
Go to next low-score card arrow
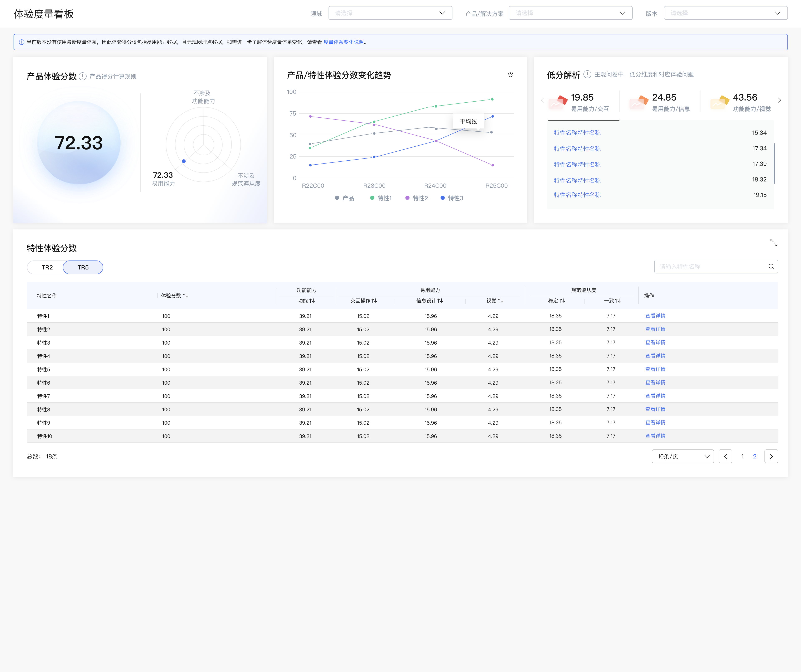point(779,100)
